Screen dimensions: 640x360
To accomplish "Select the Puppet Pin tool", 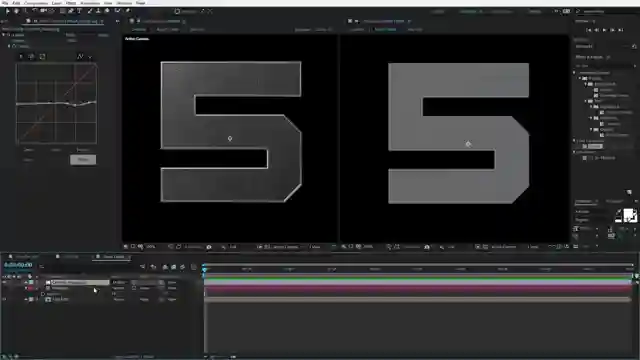I will [128, 11].
